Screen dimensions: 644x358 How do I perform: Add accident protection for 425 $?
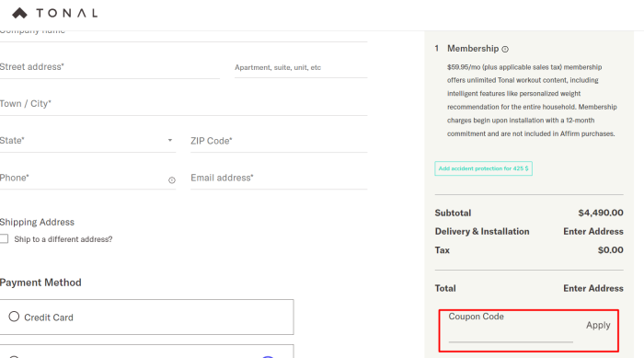pos(483,168)
